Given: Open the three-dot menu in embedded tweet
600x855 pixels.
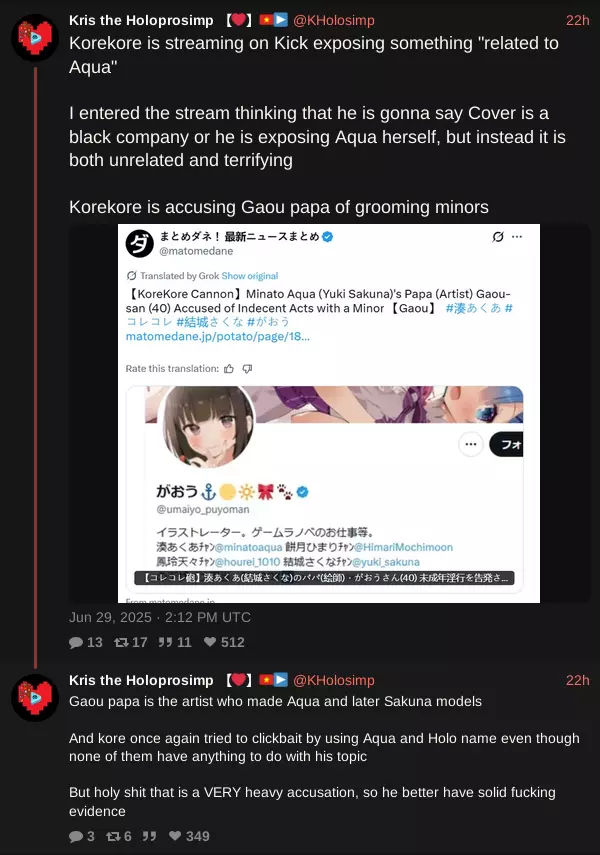Looking at the screenshot, I should pos(517,237).
